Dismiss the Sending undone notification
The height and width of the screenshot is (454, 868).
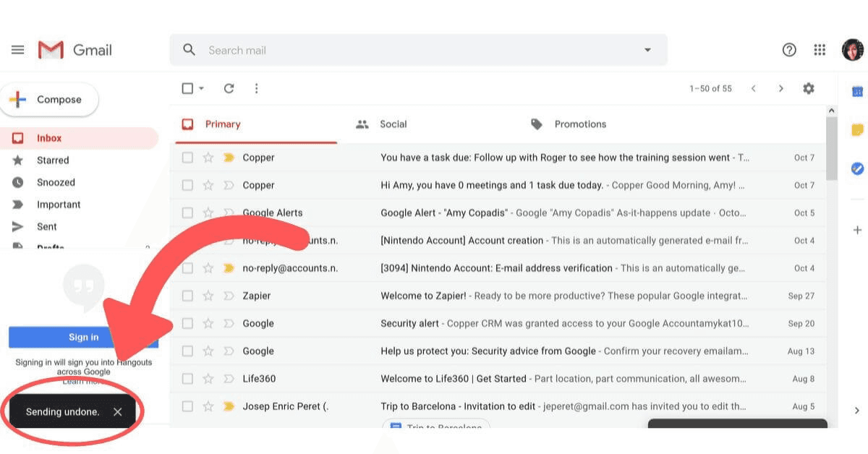tap(118, 412)
